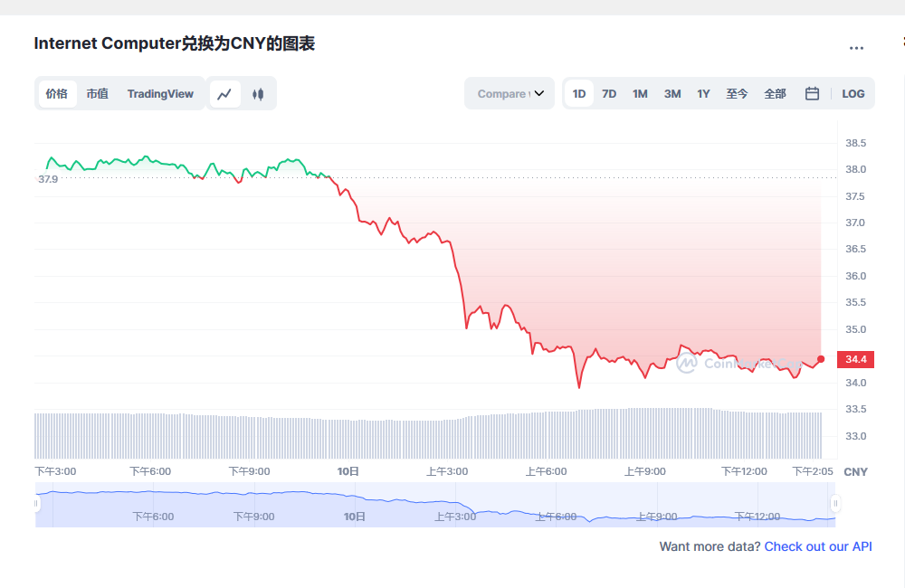Choose the 1Y time range

coord(703,93)
